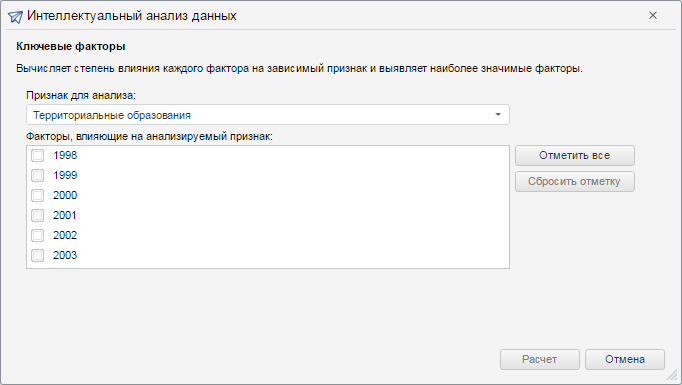Viewport: 682px width, 385px height.
Task: Cancel with the Отмена button
Action: pyautogui.click(x=625, y=359)
